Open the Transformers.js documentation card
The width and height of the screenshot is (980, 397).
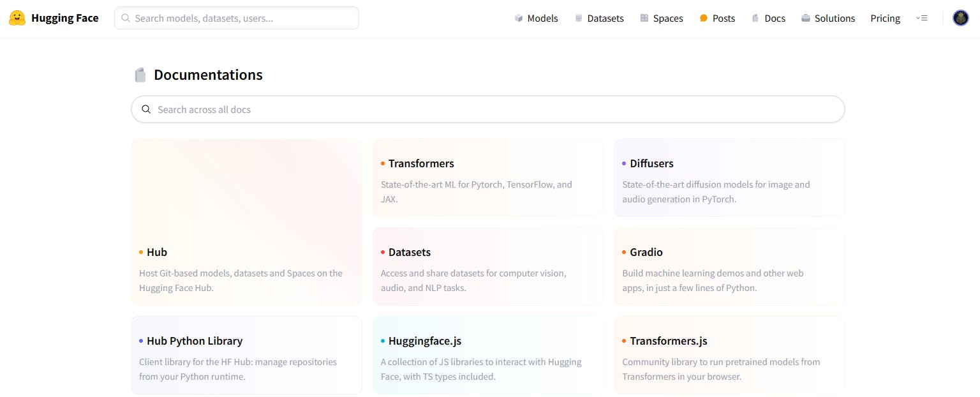click(729, 355)
